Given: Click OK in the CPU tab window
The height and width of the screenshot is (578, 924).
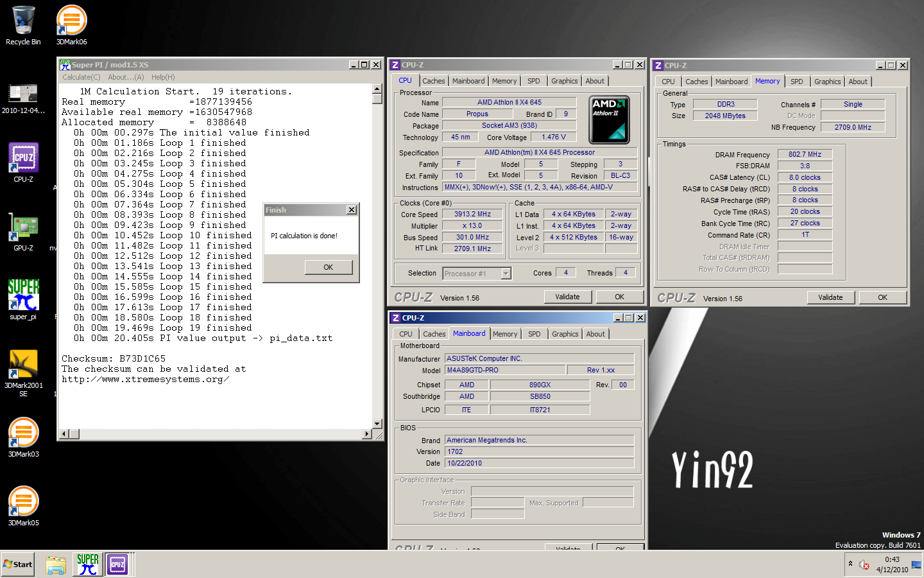Looking at the screenshot, I should pos(619,297).
